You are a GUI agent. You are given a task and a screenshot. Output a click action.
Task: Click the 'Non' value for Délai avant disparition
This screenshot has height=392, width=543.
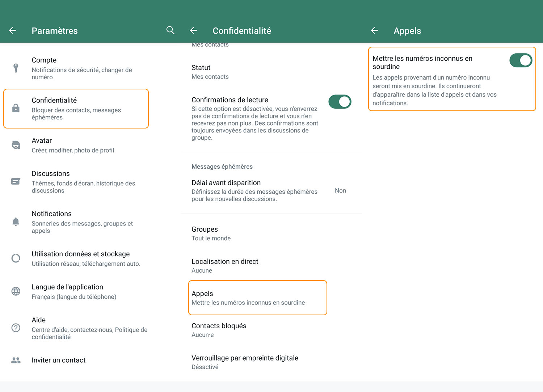(x=340, y=191)
